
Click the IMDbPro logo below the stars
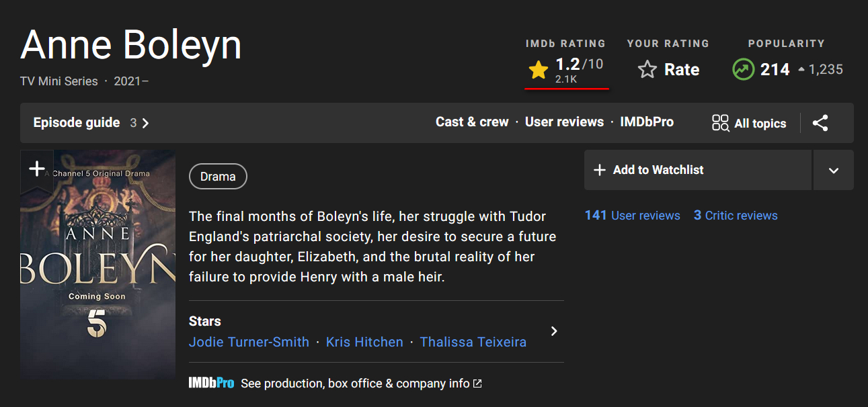pyautogui.click(x=211, y=383)
